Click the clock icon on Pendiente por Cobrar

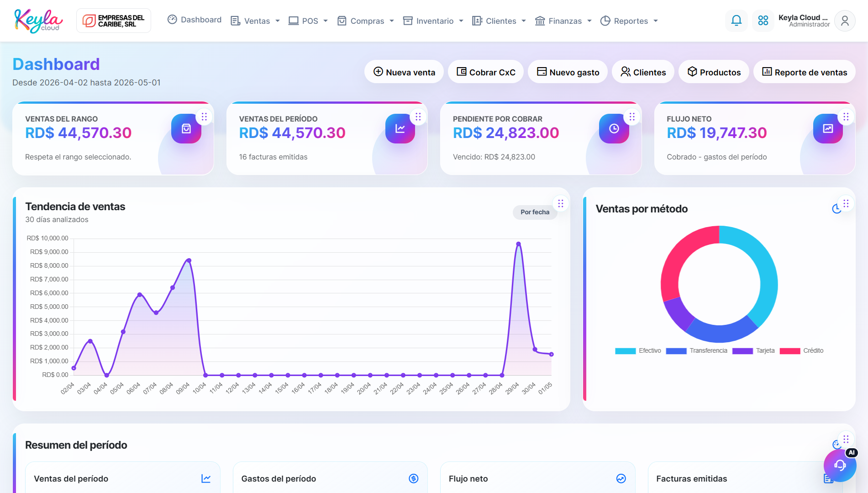(614, 128)
